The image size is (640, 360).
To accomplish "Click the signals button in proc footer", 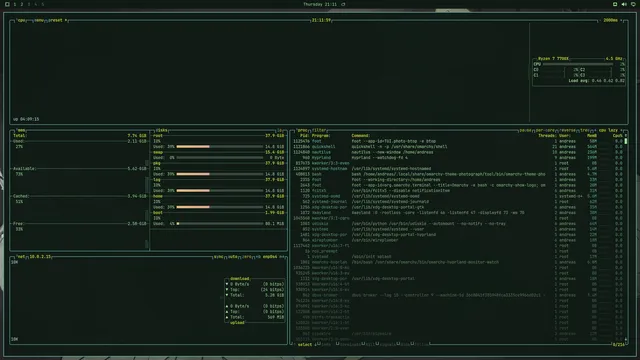I will (x=387, y=345).
